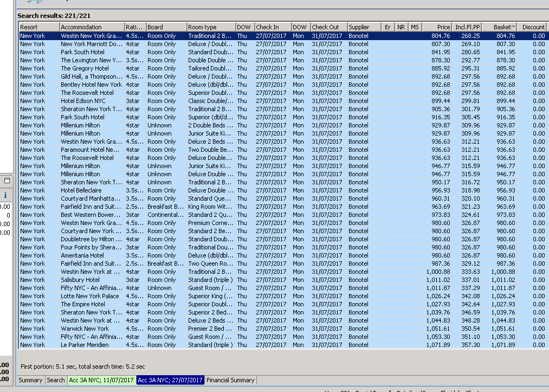Viewport: 549px width, 392px height.
Task: Click the window restore icon on left panel
Action: pos(7,181)
